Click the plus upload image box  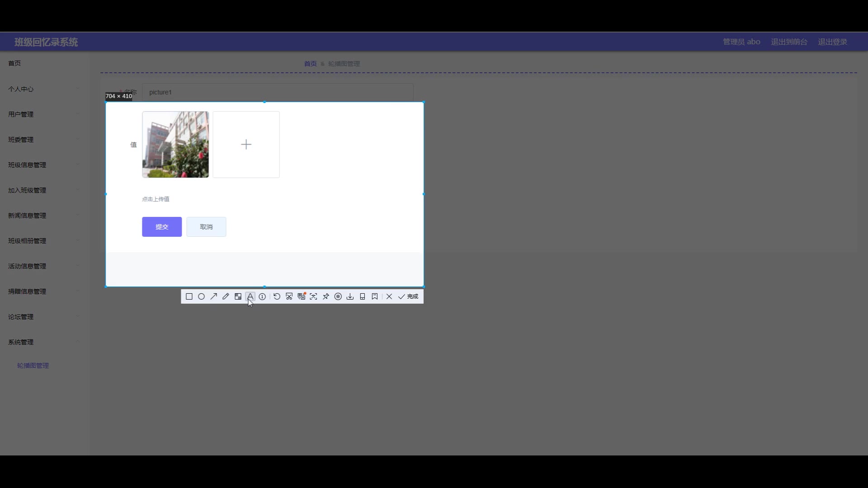point(246,145)
